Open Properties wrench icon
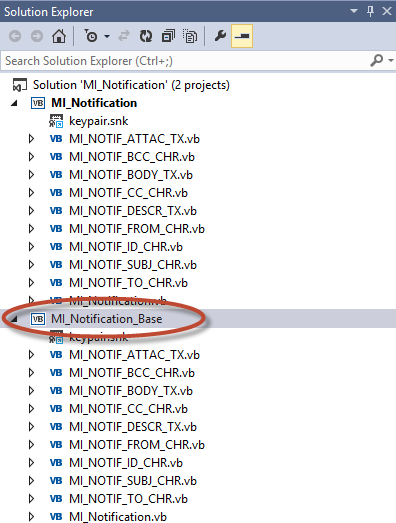This screenshot has height=523, width=396. click(220, 35)
